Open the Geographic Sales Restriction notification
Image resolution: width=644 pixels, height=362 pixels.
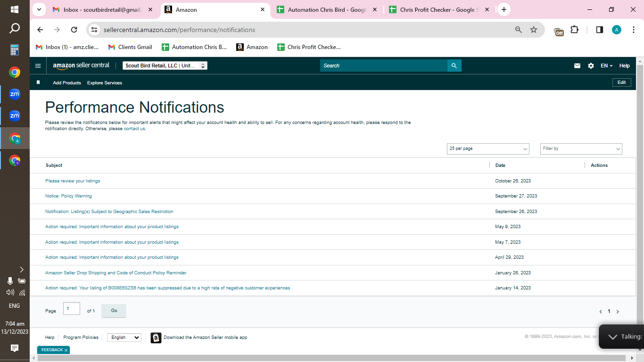[109, 212]
